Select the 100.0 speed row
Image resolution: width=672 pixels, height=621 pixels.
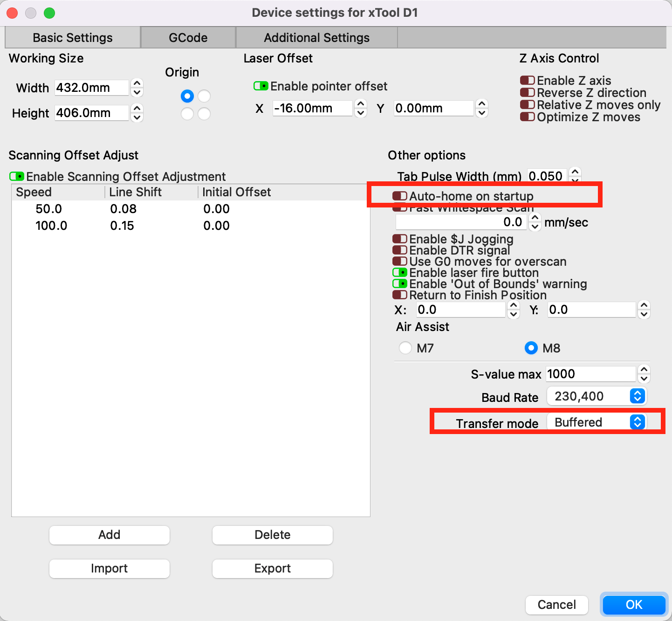click(x=191, y=226)
